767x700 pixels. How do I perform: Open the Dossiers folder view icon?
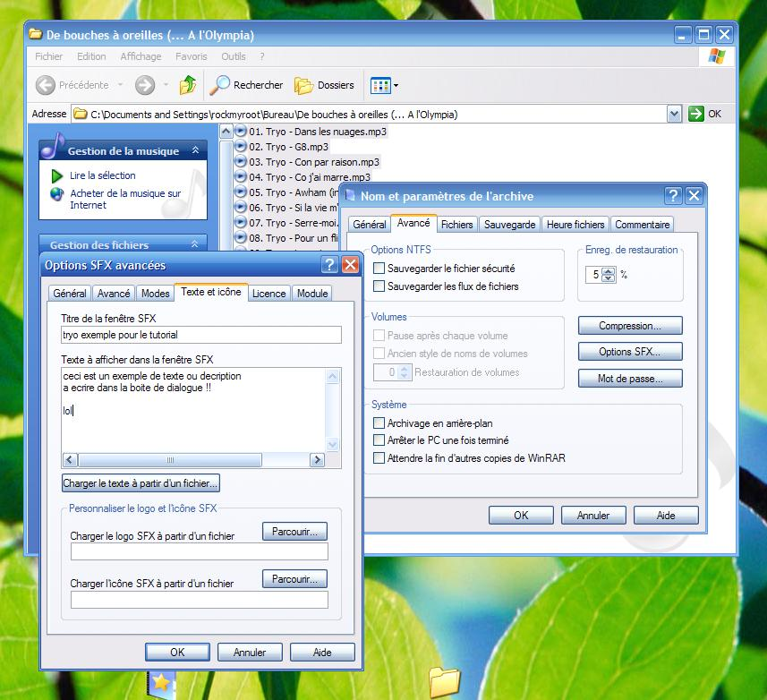(x=304, y=86)
